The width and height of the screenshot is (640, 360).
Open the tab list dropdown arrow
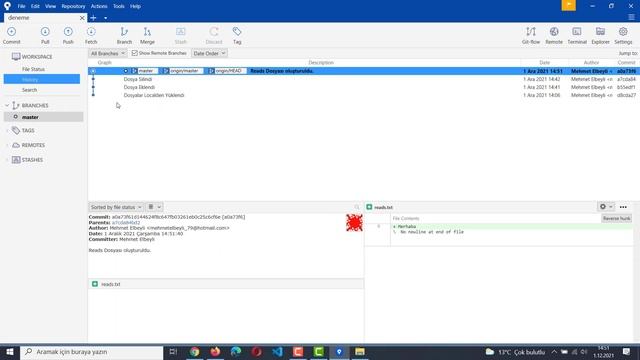pyautogui.click(x=105, y=18)
